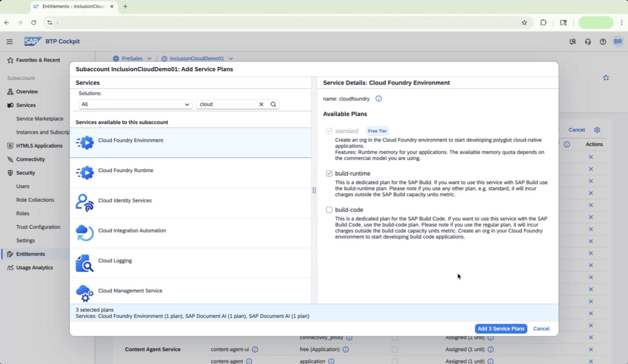Open Instances and Subscriptions in sidebar
The height and width of the screenshot is (364, 628).
[43, 132]
